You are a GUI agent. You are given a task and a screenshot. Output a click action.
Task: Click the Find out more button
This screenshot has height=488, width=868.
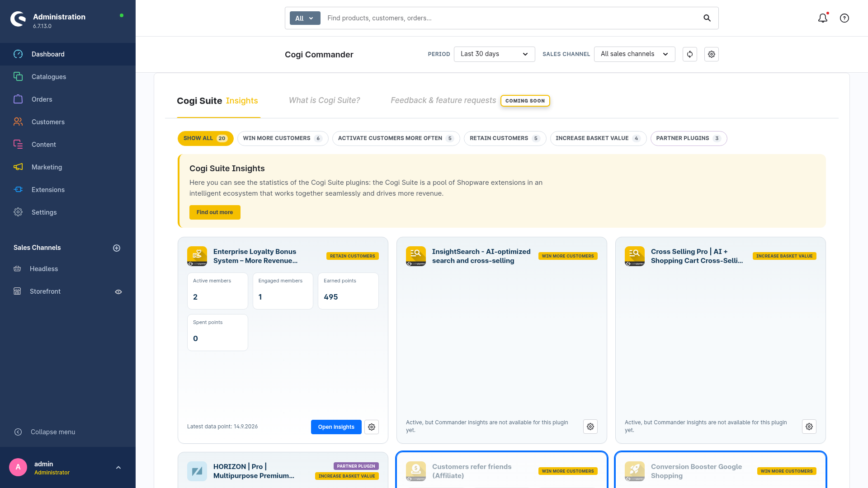pos(215,212)
